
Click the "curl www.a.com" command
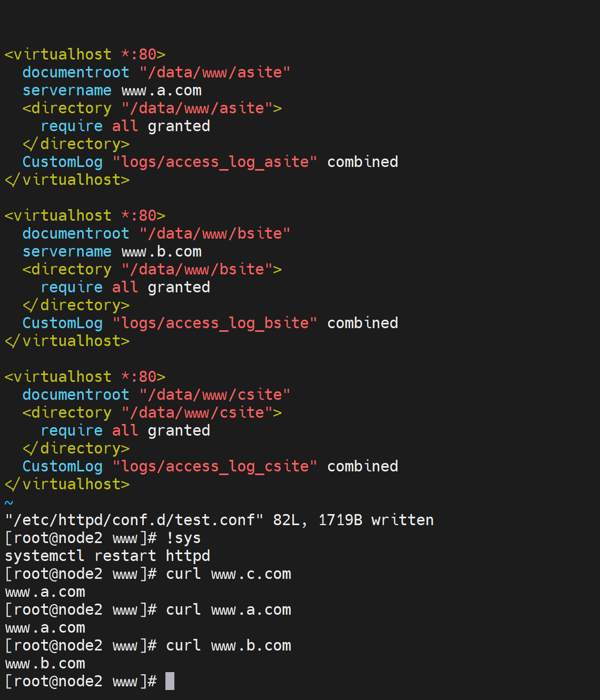[228, 609]
